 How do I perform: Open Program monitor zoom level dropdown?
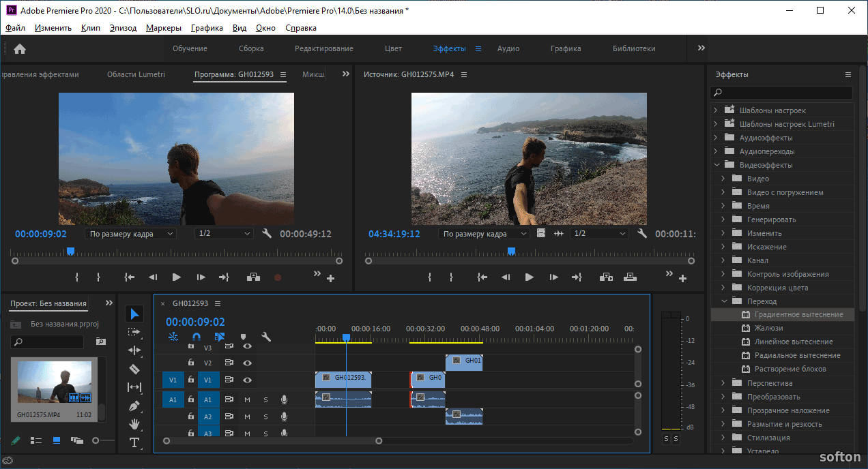130,234
